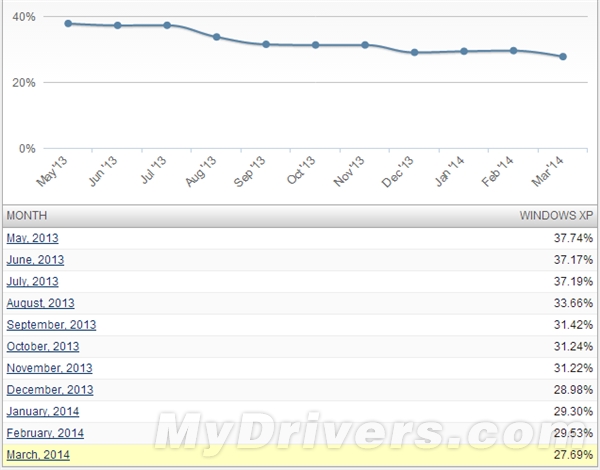Open the February, 2014 link
This screenshot has width=600, height=470.
point(45,433)
